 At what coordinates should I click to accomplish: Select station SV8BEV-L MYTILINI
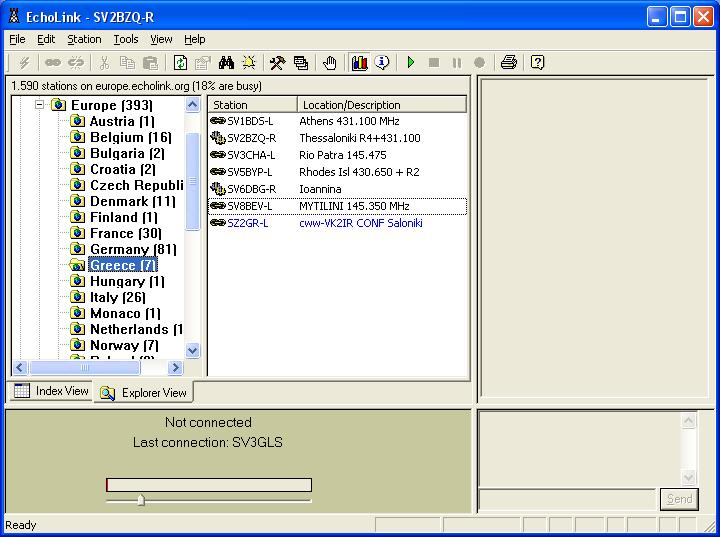tap(338, 206)
